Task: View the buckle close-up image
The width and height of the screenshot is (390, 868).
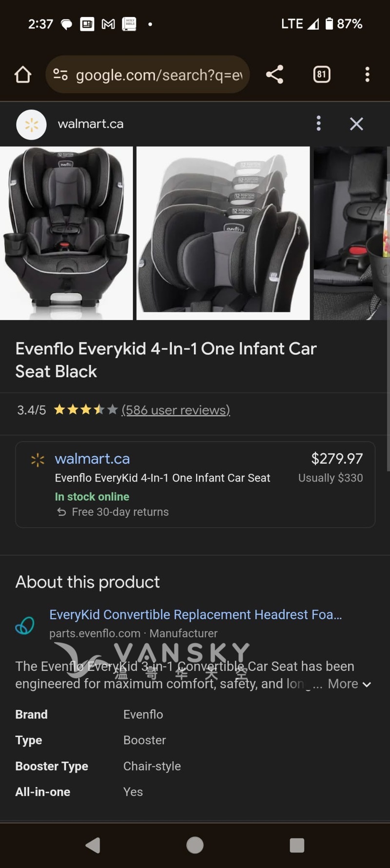Action: click(351, 233)
